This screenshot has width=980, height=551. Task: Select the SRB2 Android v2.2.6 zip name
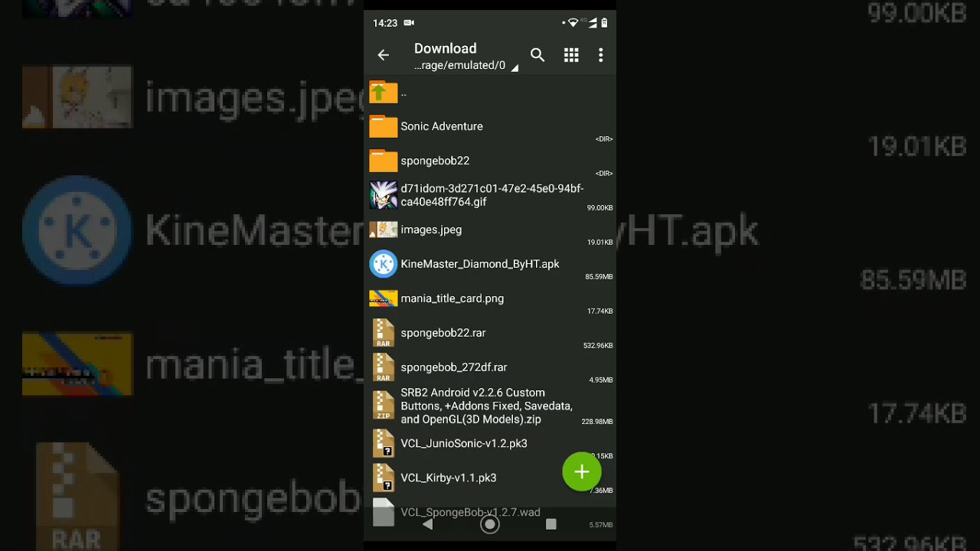(x=486, y=406)
